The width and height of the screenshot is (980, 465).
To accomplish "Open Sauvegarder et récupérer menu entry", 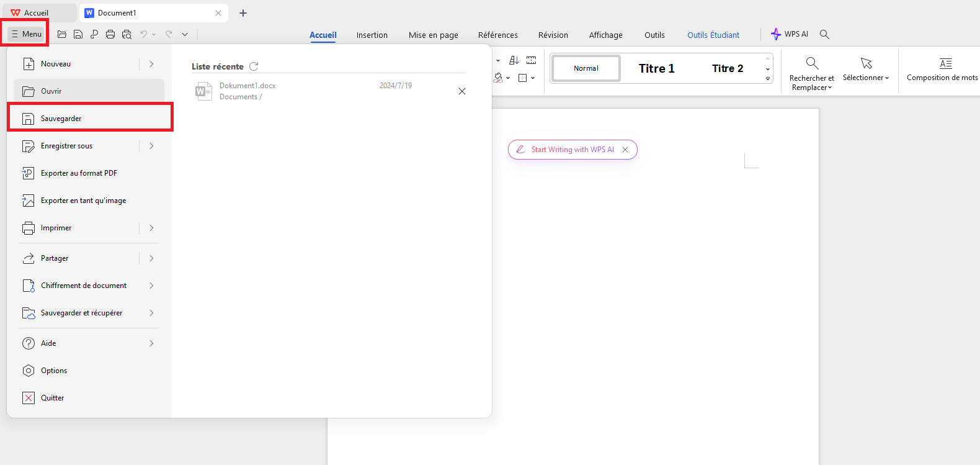I will (89, 313).
